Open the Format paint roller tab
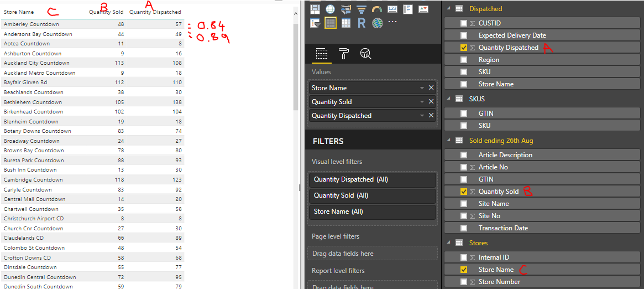Screen dimensions: 644x289 [343, 54]
